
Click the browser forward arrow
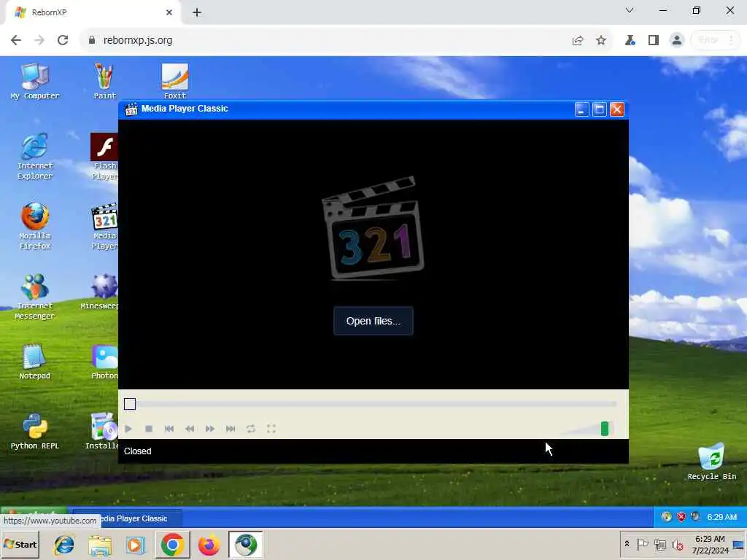click(x=39, y=40)
